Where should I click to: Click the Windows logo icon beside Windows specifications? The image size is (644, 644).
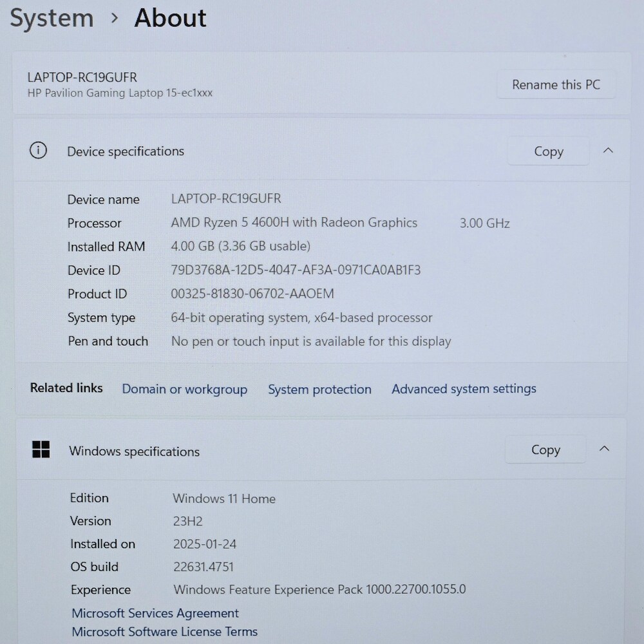coord(41,450)
